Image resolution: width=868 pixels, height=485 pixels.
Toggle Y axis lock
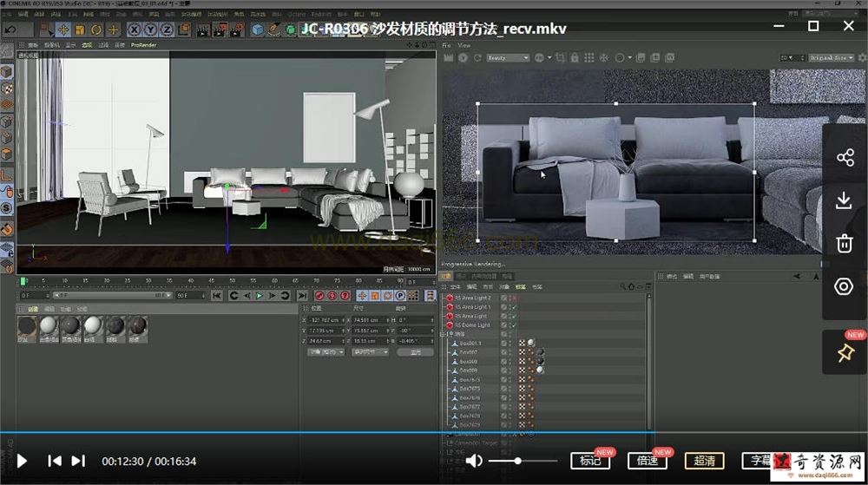(x=150, y=29)
